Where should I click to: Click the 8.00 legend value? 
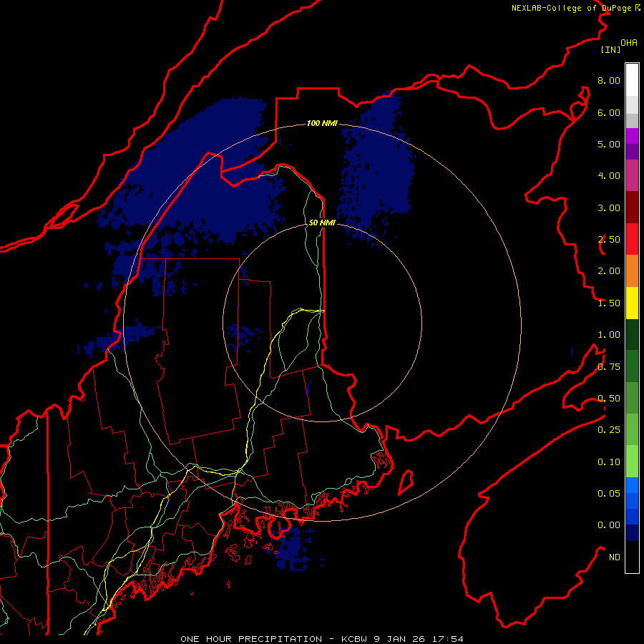(x=609, y=80)
